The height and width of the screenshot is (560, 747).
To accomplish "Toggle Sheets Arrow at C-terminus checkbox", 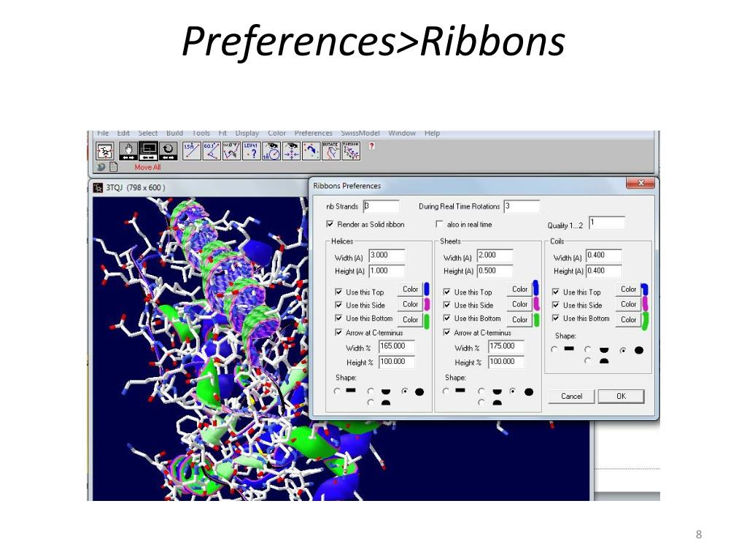I will (447, 332).
